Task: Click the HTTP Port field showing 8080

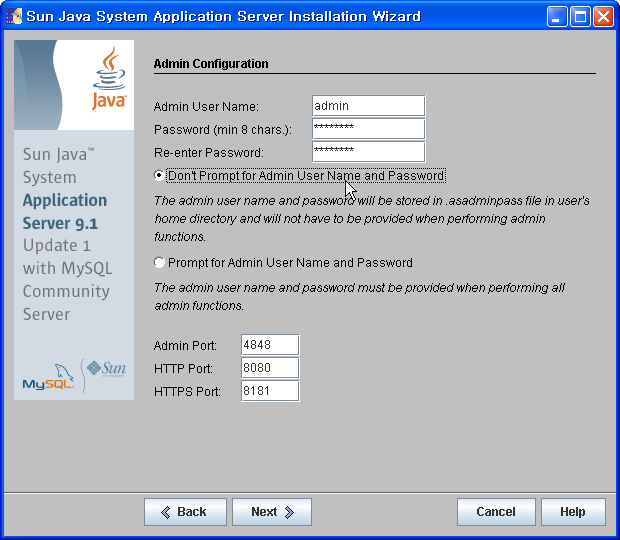Action: [x=270, y=368]
